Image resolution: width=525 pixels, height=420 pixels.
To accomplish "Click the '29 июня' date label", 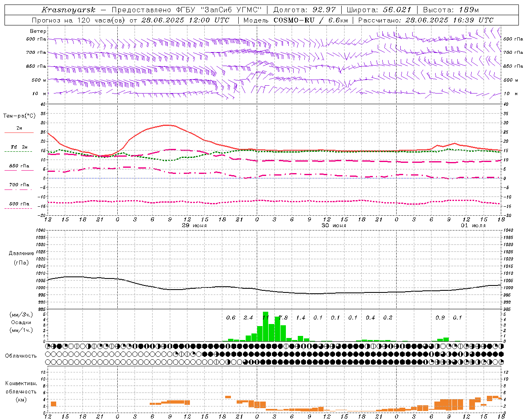I will pos(194,226).
